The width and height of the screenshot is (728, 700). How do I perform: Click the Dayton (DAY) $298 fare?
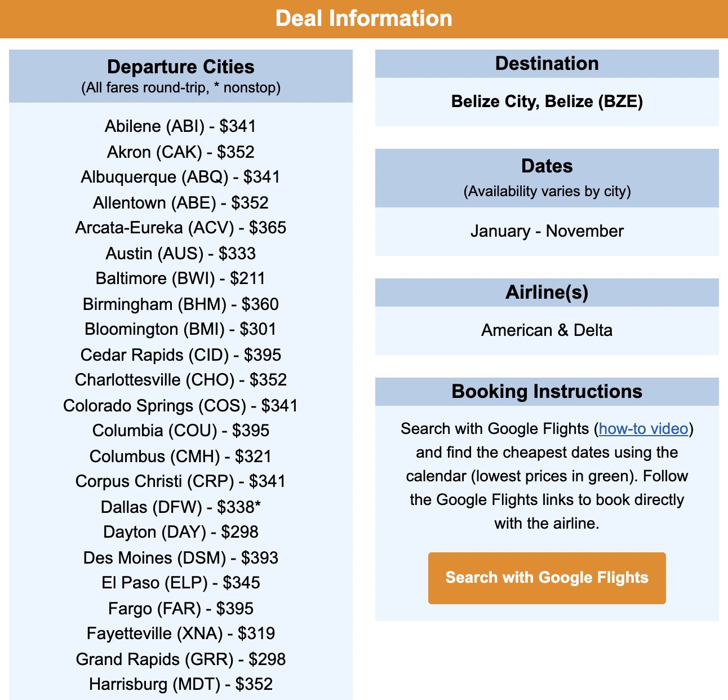181,532
